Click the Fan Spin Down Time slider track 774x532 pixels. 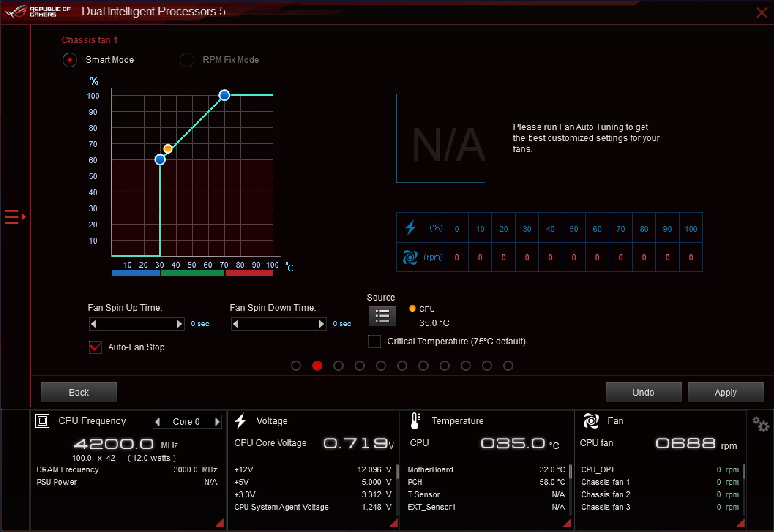(278, 324)
